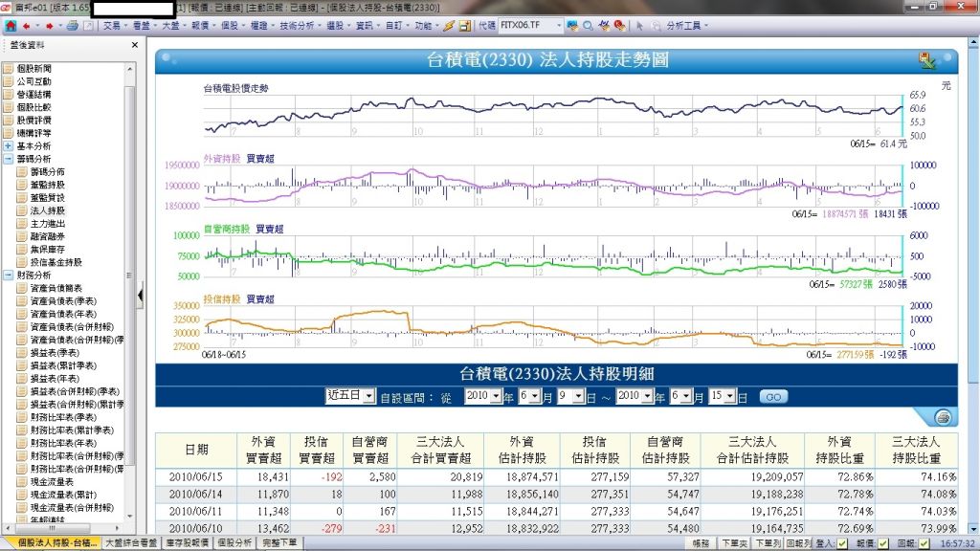Click 下單列 status bar button
980x551 pixels.
[768, 543]
